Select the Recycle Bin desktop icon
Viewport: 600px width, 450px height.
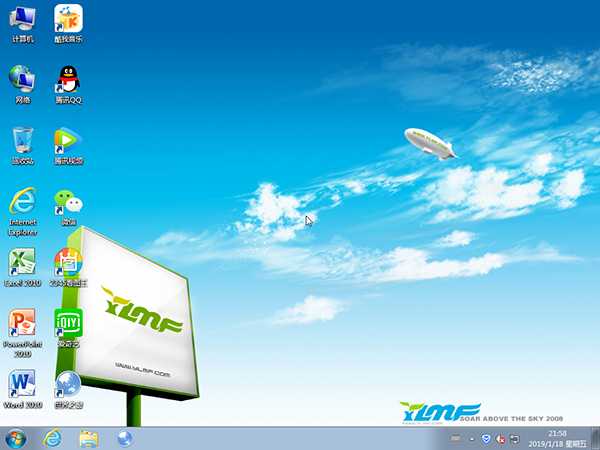pyautogui.click(x=23, y=146)
